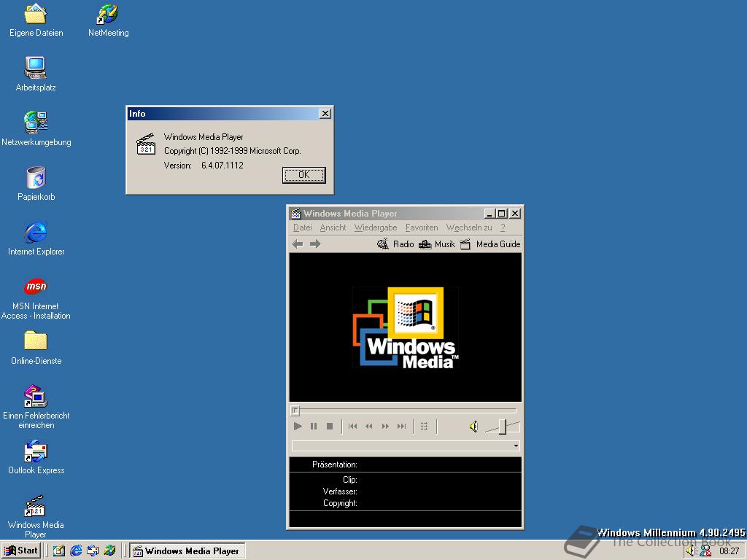Launch NetMeeting from quick launch bar
The image size is (747, 560).
pyautogui.click(x=109, y=551)
